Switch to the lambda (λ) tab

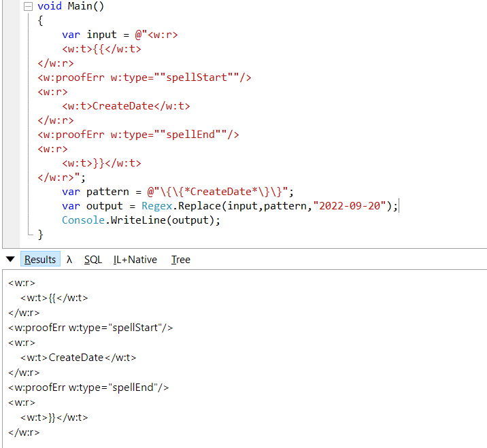click(69, 259)
